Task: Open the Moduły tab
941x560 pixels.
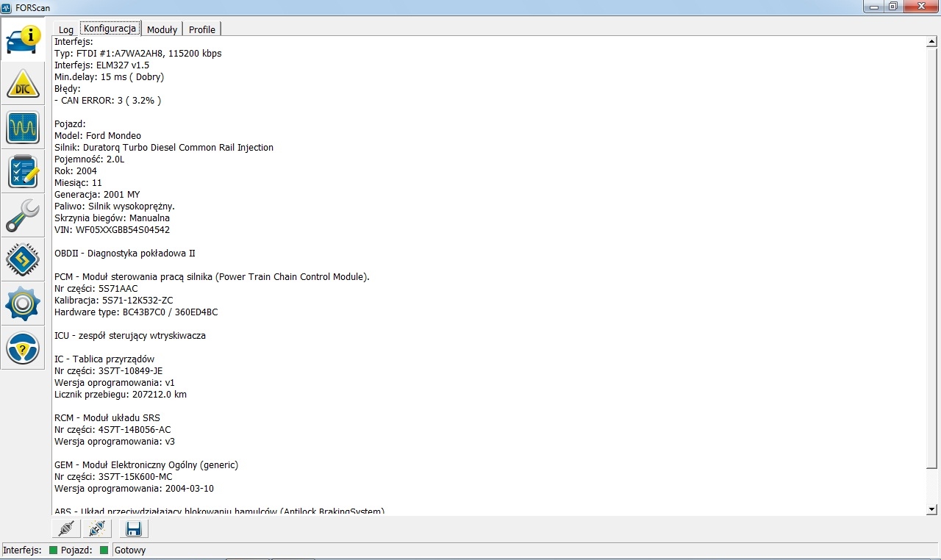Action: [x=162, y=29]
